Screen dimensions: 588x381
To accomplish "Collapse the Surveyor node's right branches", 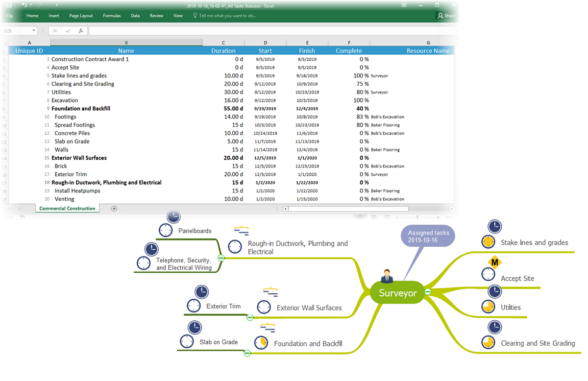I will pyautogui.click(x=428, y=292).
